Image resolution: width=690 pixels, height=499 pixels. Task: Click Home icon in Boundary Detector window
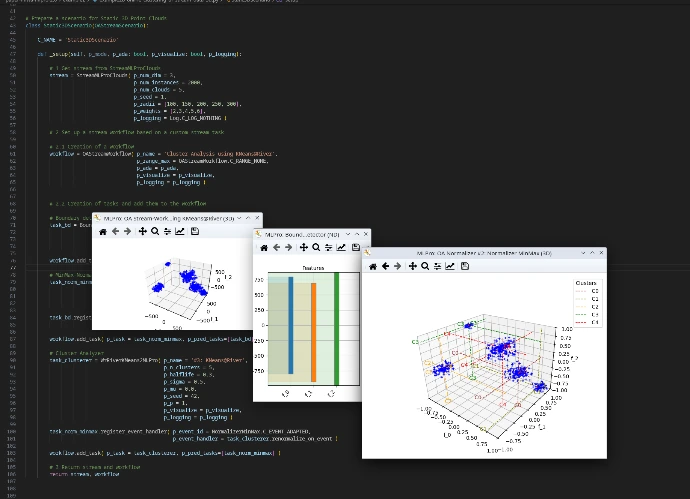[263, 247]
